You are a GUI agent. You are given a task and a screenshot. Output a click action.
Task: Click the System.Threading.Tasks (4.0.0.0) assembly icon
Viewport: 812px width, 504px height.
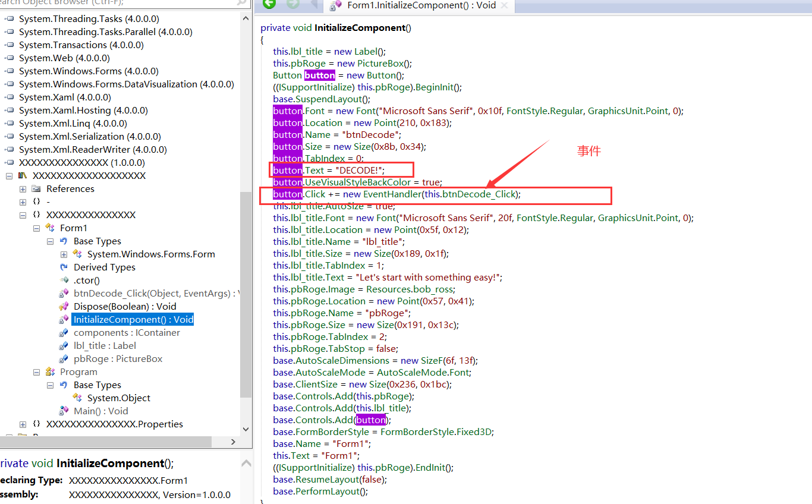9,18
